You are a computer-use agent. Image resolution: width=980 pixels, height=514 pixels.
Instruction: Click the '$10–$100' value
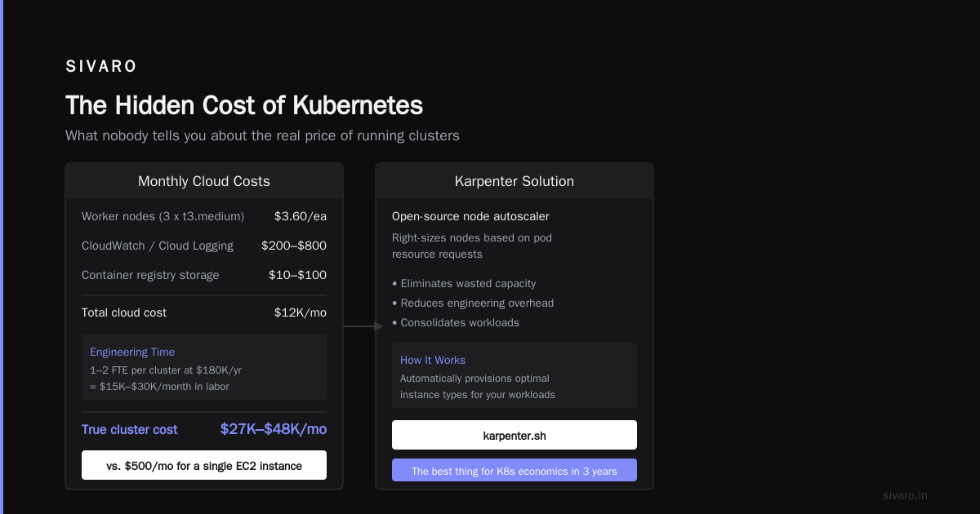point(297,275)
